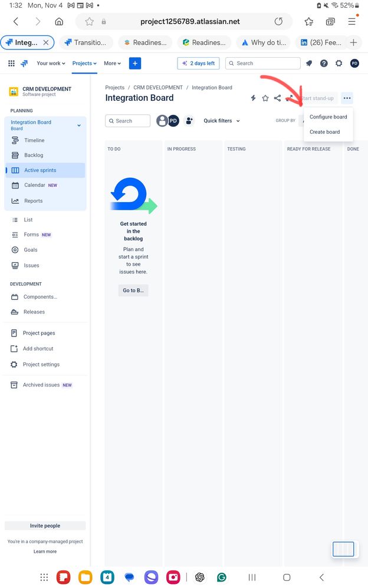Viewport: 368px width, 588px height.
Task: Open the notifications bell
Action: pyautogui.click(x=309, y=64)
